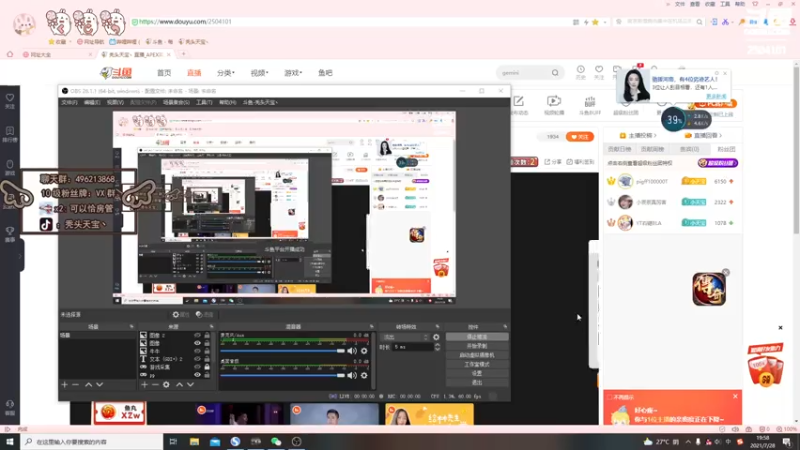
Task: Toggle visibility of the 图像 source
Action: pyautogui.click(x=197, y=343)
